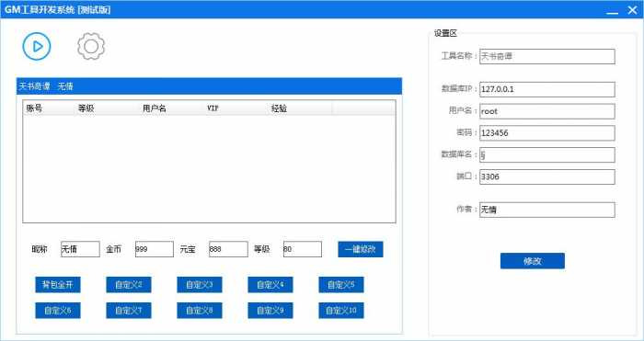
Task: Focus the 用户名 field showing root
Action: [x=547, y=111]
